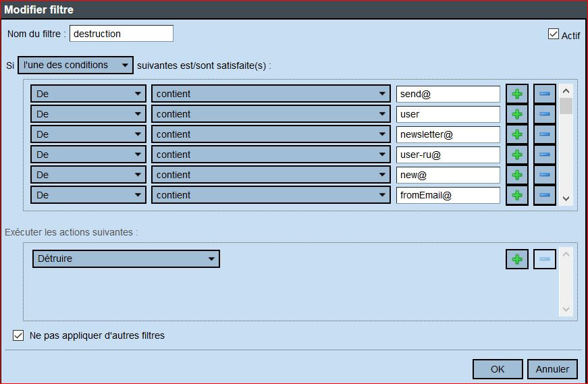Click conditions list scroll-up arrow

[x=566, y=90]
